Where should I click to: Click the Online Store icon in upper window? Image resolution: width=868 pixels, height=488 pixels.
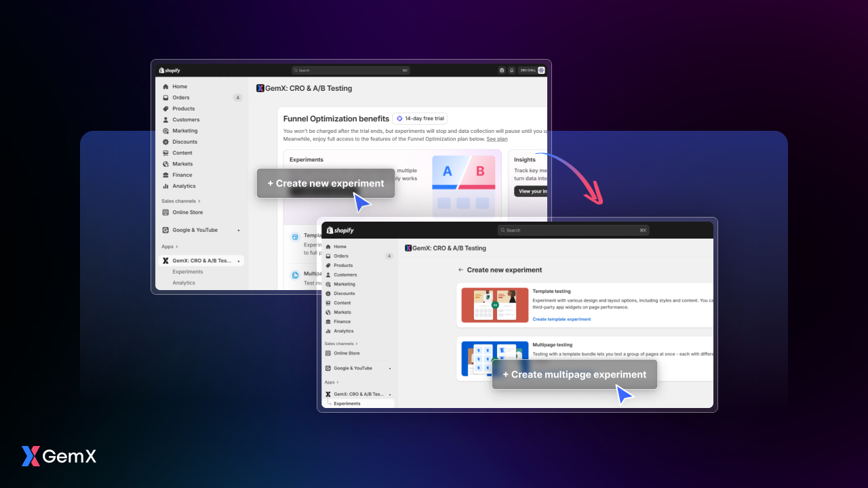(x=165, y=212)
